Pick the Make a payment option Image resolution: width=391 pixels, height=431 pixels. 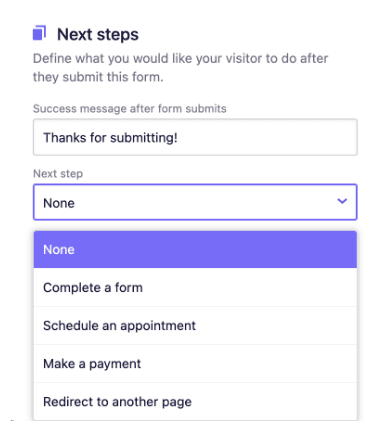click(x=195, y=363)
